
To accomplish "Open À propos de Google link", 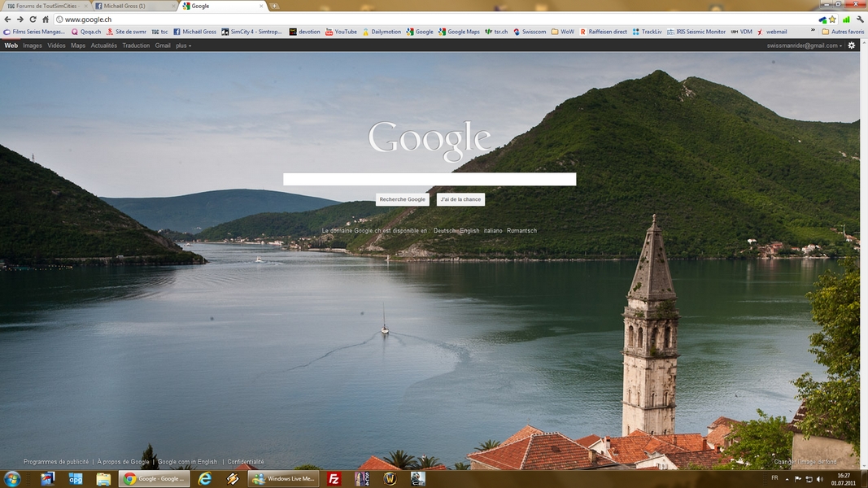I will [123, 461].
